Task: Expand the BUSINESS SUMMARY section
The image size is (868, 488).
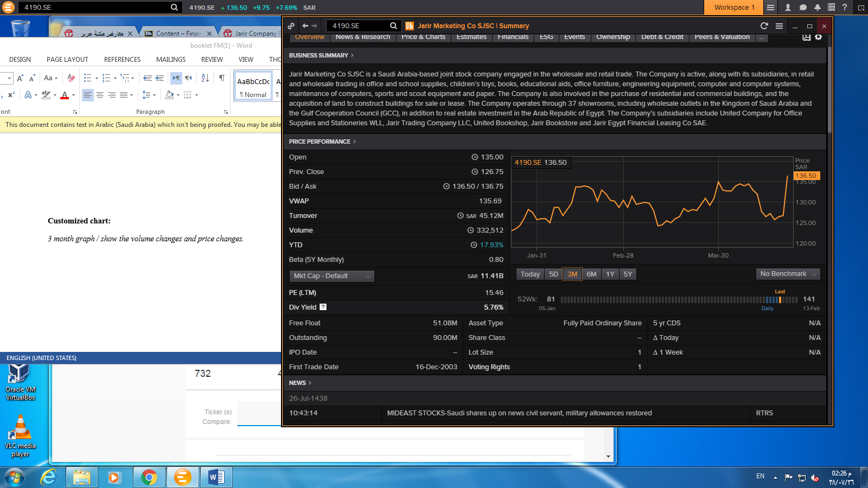Action: click(x=352, y=55)
